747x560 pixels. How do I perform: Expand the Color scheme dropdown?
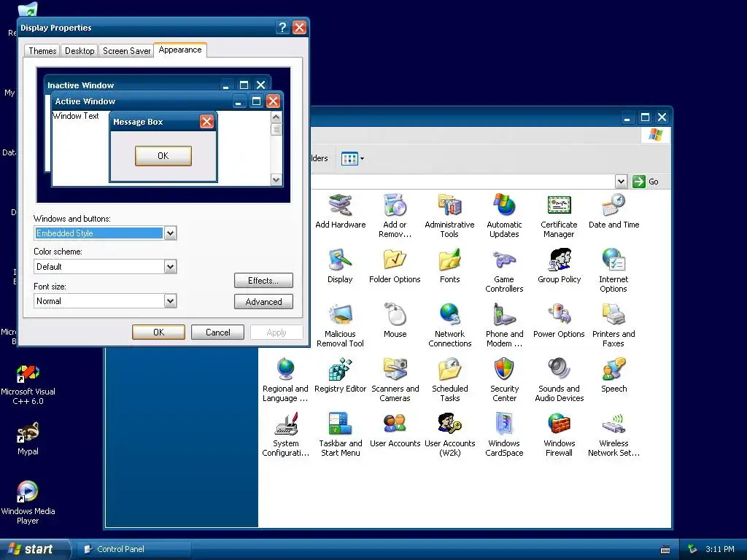(170, 267)
